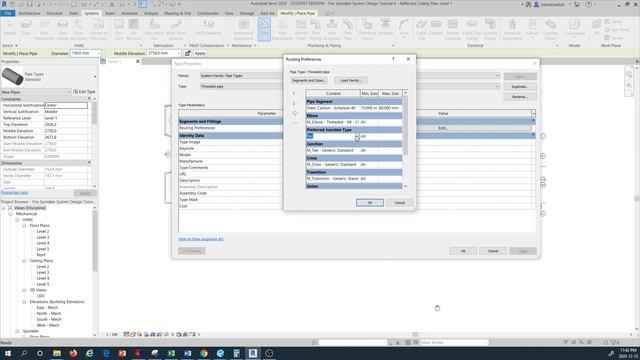Click the move row up arrow icon
This screenshot has width=640, height=360.
tap(294, 93)
